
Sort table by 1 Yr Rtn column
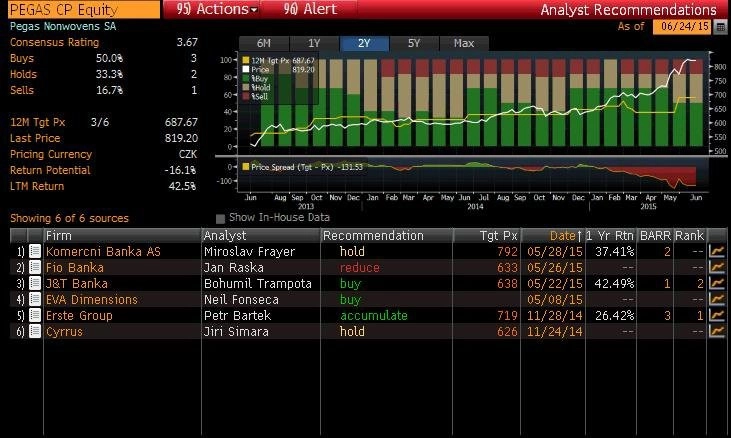click(x=610, y=235)
